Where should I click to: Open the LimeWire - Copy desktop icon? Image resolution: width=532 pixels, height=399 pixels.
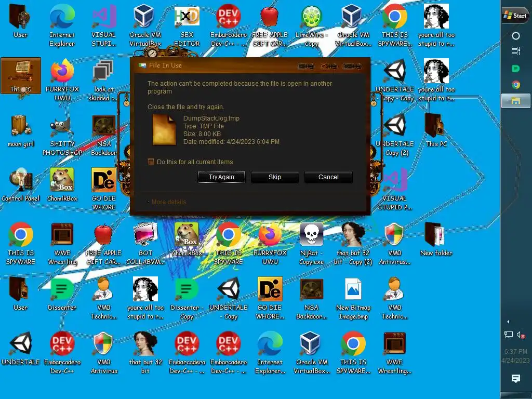point(312,26)
